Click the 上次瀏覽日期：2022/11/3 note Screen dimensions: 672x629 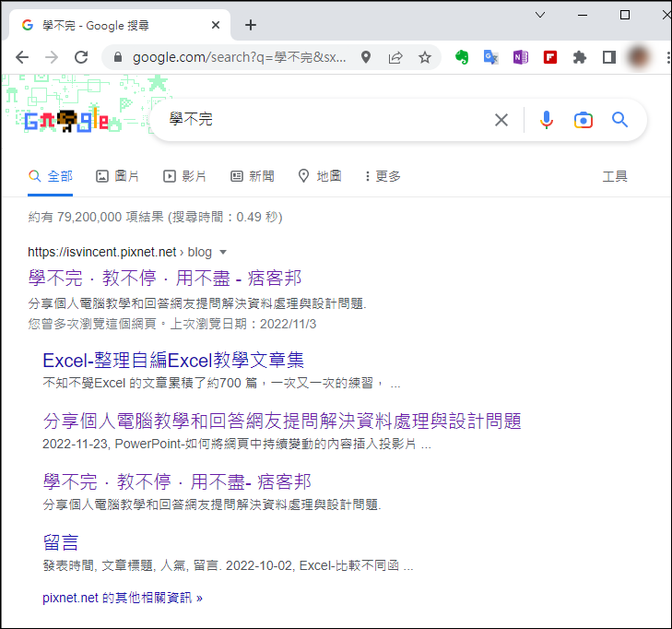[243, 324]
